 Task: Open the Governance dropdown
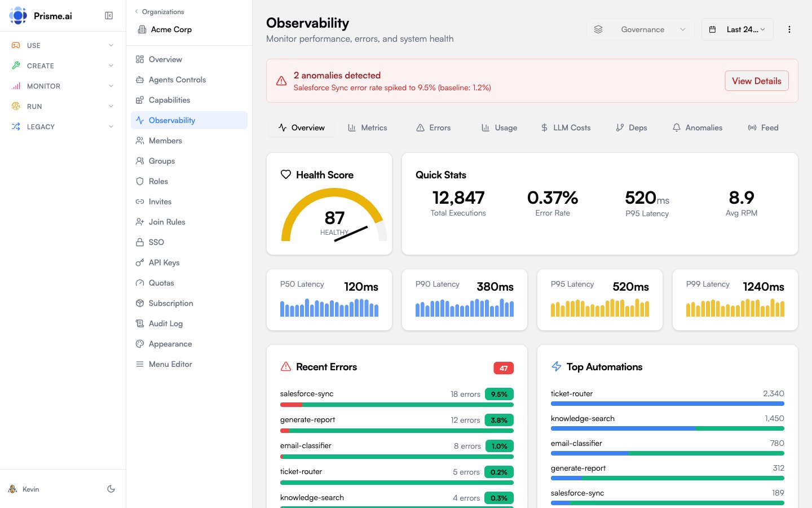point(641,29)
